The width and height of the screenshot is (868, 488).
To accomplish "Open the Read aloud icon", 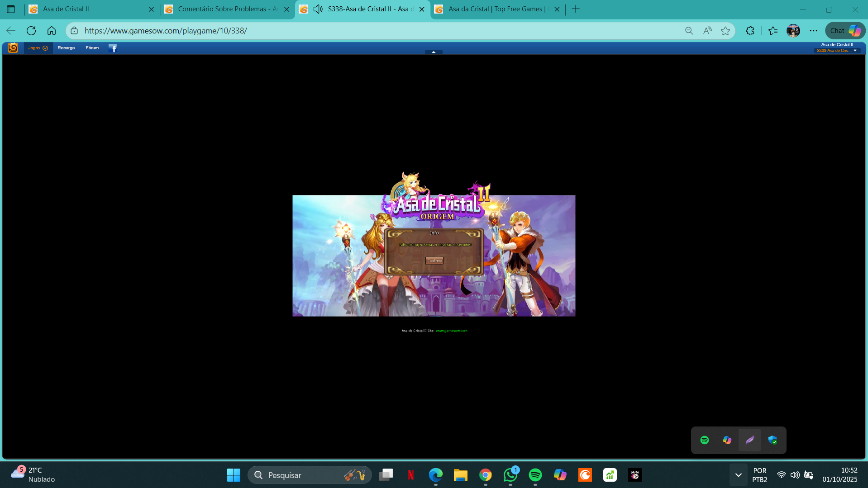I will (x=707, y=31).
